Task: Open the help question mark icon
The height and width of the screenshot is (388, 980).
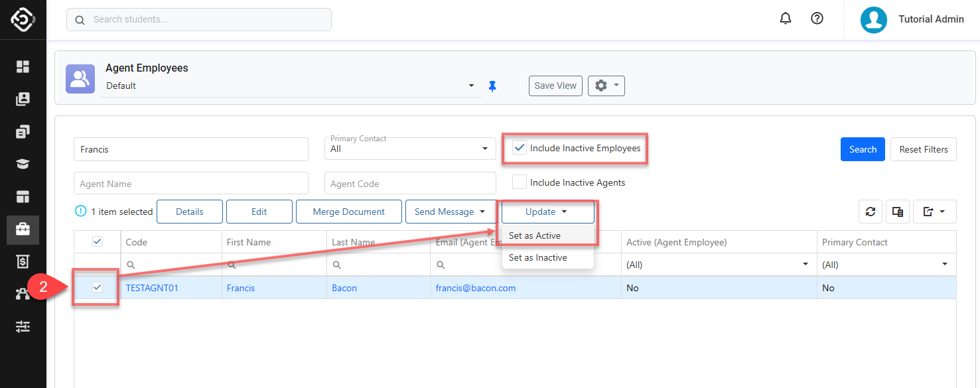Action: (817, 19)
